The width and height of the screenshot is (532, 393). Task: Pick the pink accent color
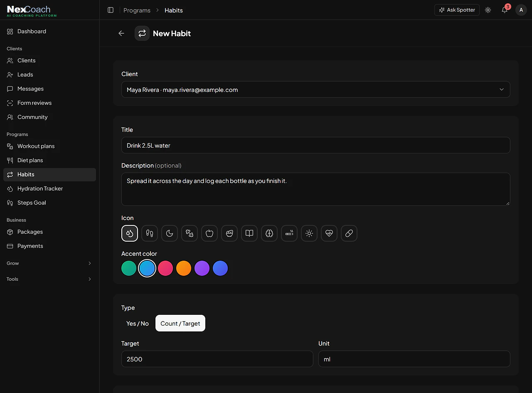click(x=165, y=268)
